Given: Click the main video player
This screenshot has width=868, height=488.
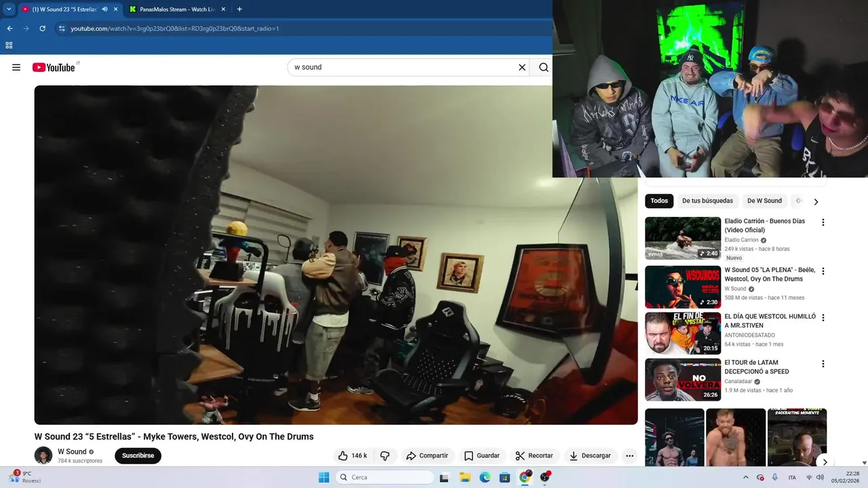Looking at the screenshot, I should click(x=336, y=255).
